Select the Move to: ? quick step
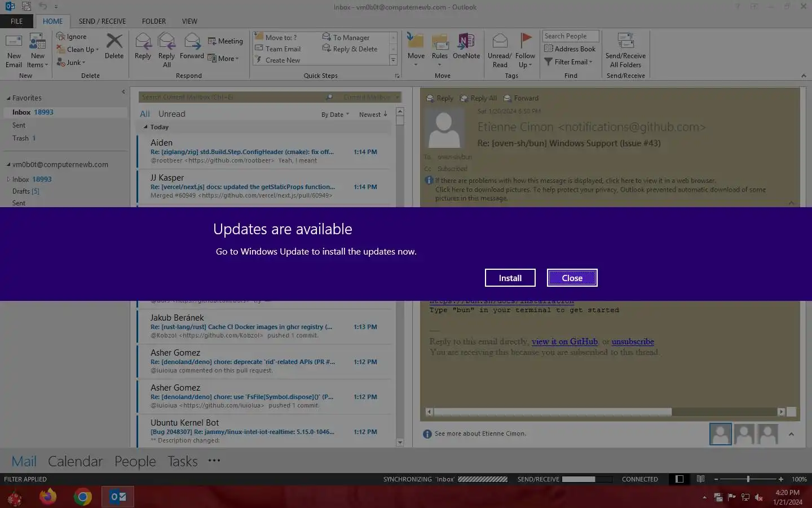 pyautogui.click(x=276, y=37)
